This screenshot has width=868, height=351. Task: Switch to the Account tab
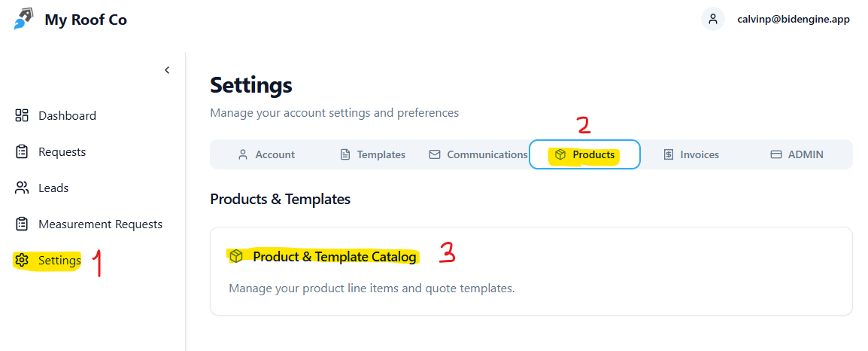pos(266,154)
